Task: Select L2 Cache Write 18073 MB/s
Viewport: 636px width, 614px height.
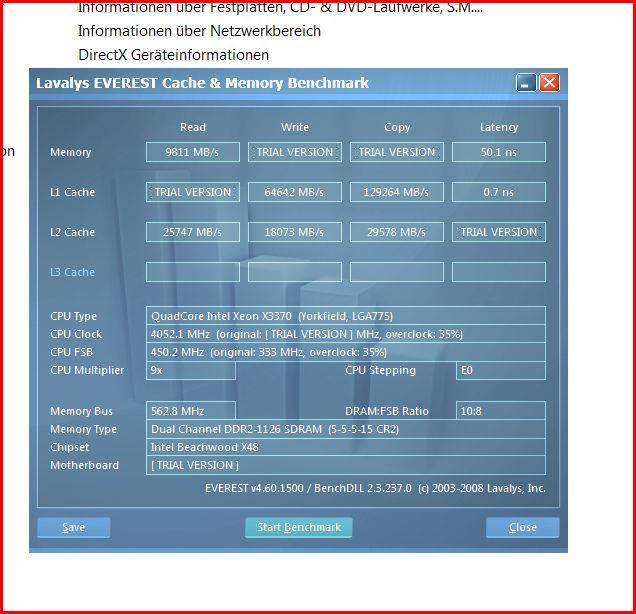Action: pyautogui.click(x=295, y=232)
